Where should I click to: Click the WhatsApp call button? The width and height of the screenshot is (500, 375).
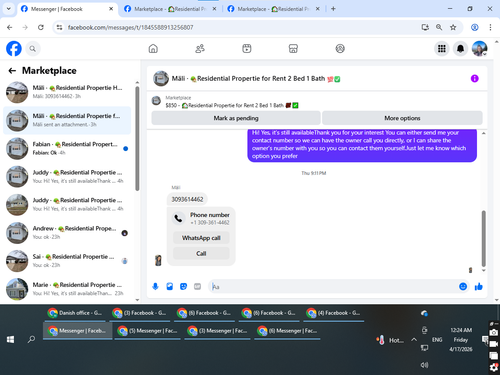(201, 238)
